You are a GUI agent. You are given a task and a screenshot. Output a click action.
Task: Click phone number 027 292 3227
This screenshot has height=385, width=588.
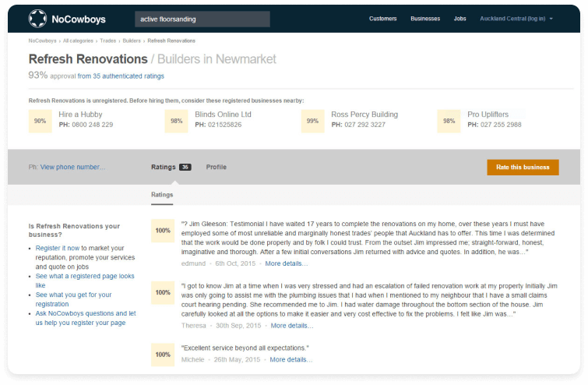365,125
